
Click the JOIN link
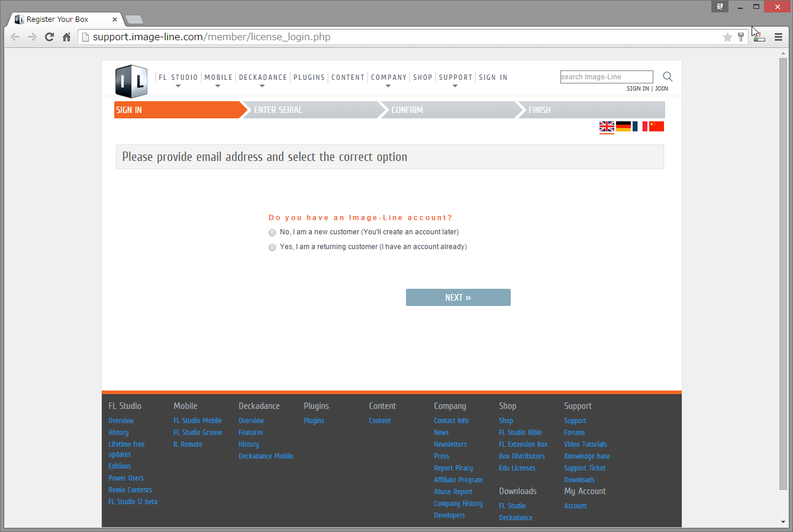pyautogui.click(x=662, y=89)
